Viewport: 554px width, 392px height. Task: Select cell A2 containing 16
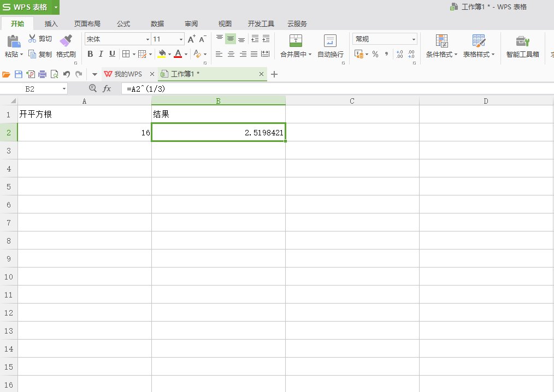tap(84, 133)
